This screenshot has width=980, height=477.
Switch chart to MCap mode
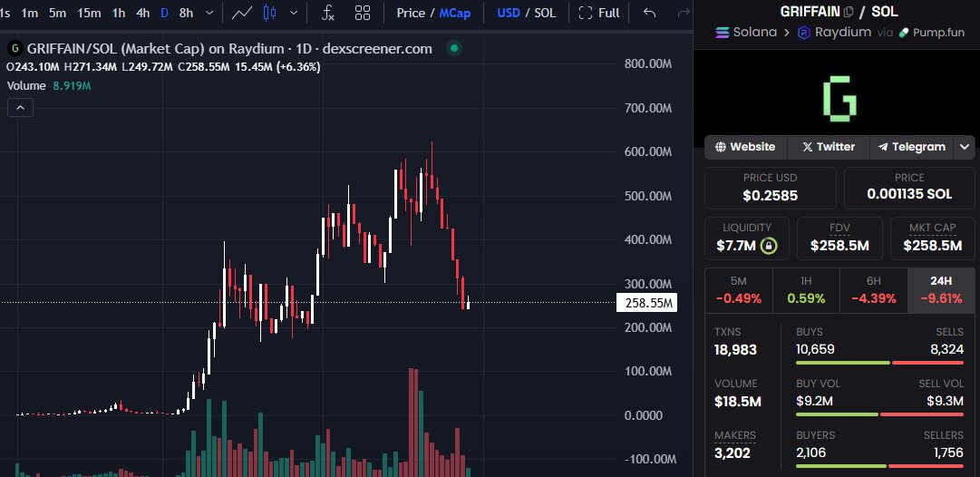click(x=455, y=13)
